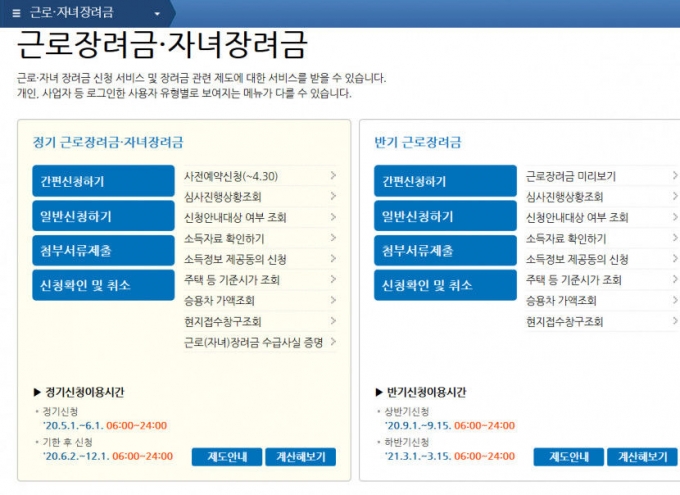Open 소득자료 확인하기 in the 반기 panel

tap(566, 238)
